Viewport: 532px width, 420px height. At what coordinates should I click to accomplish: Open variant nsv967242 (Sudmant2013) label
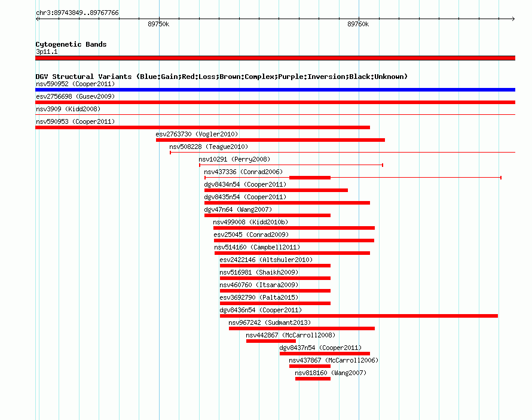[270, 322]
